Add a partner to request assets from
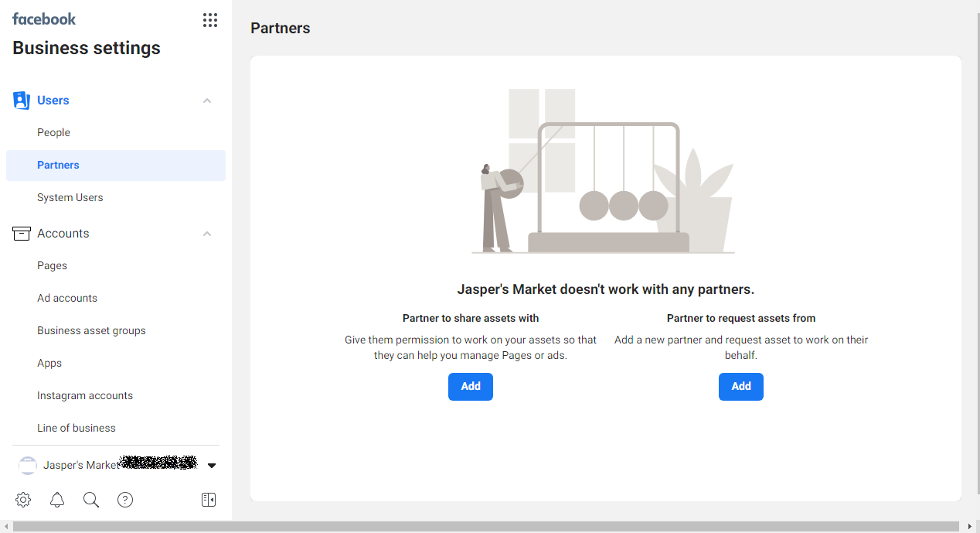Viewport: 980px width, 533px height. click(x=741, y=387)
